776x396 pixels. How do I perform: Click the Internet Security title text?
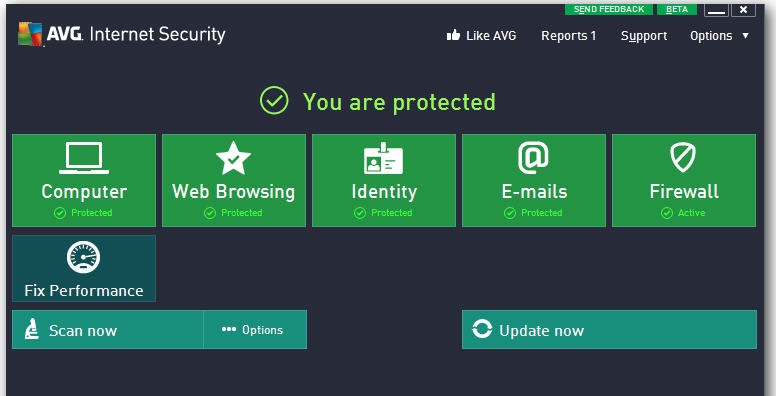[157, 34]
